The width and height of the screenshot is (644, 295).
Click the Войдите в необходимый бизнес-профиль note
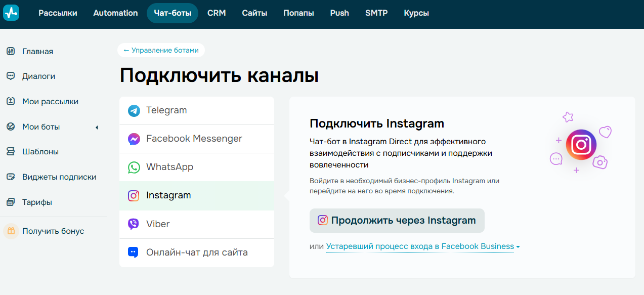tap(405, 186)
